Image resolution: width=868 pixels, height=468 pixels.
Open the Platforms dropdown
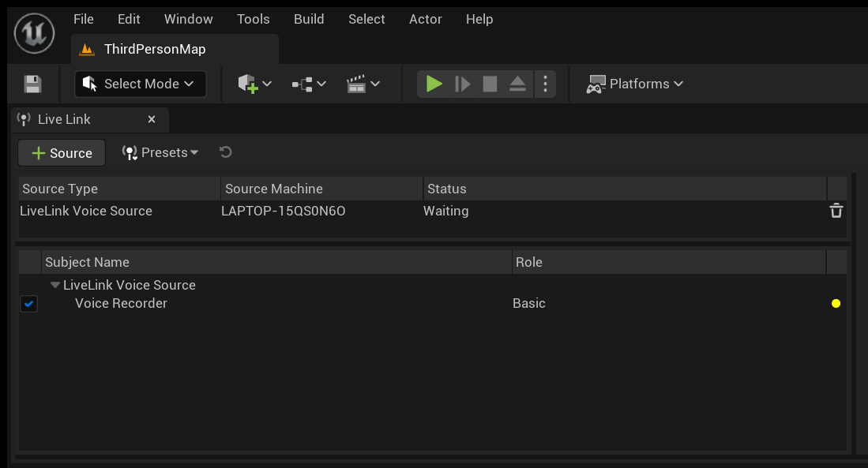click(x=635, y=84)
